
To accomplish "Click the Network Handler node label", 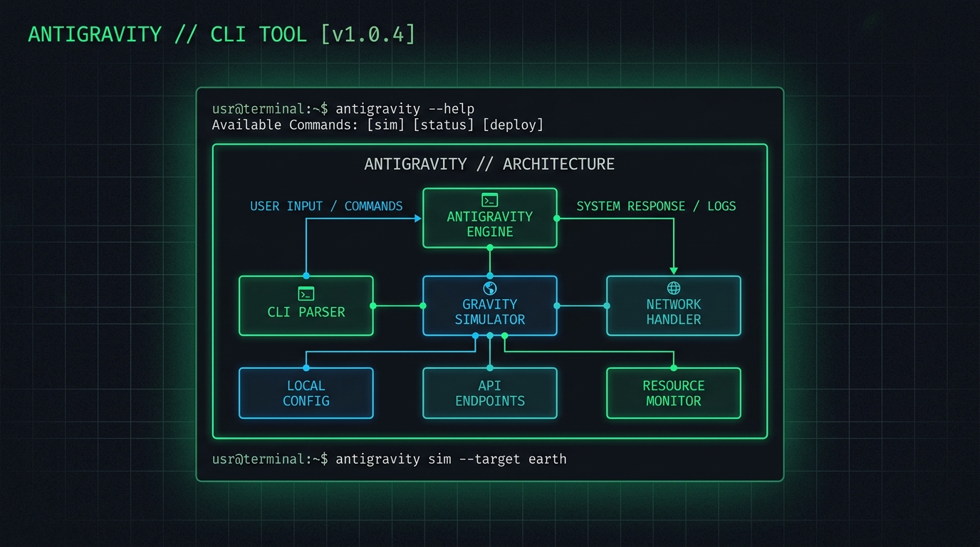I will tap(674, 312).
